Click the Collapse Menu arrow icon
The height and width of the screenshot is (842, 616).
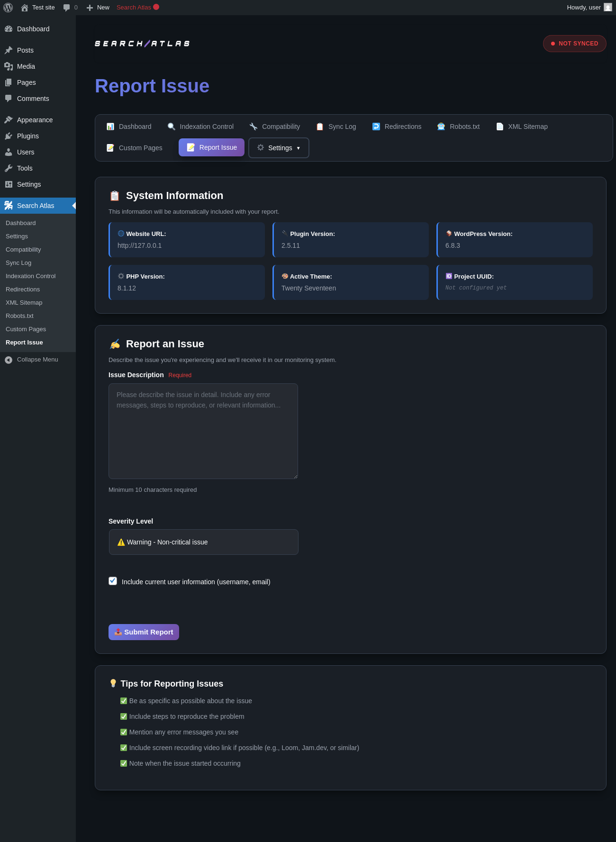pyautogui.click(x=9, y=360)
